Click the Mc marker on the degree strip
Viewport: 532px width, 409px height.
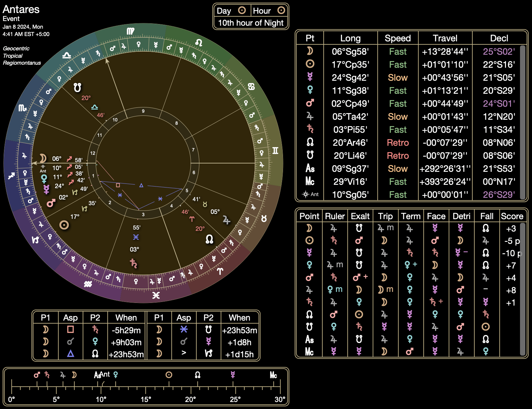pyautogui.click(x=273, y=375)
